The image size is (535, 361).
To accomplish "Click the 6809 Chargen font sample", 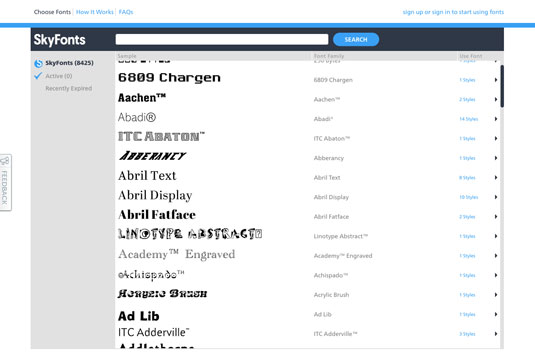I will pyautogui.click(x=169, y=78).
